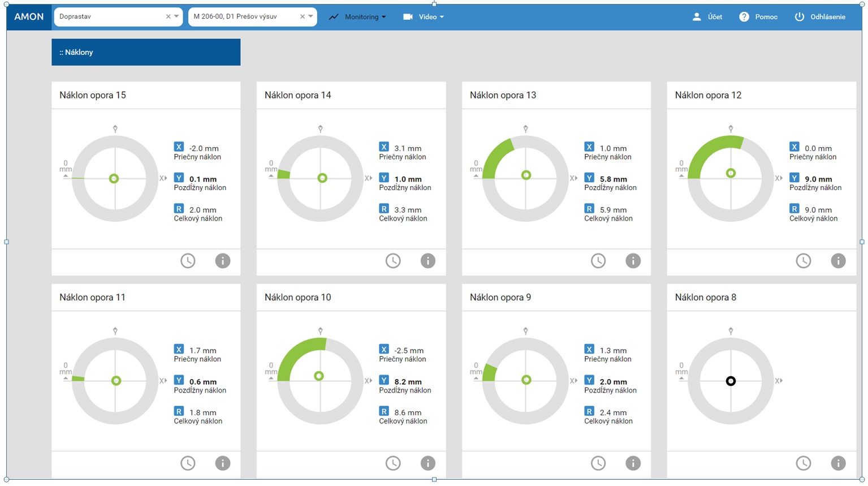Click the Doprastav selector field
Viewport: 868px width, 486px height.
(118, 17)
